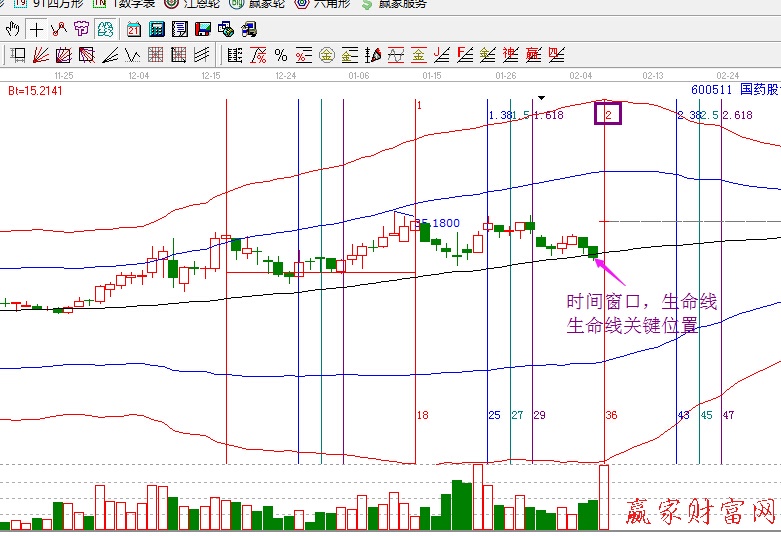Select the percent sign retracement tool
The width and height of the screenshot is (781, 536).
(x=281, y=55)
